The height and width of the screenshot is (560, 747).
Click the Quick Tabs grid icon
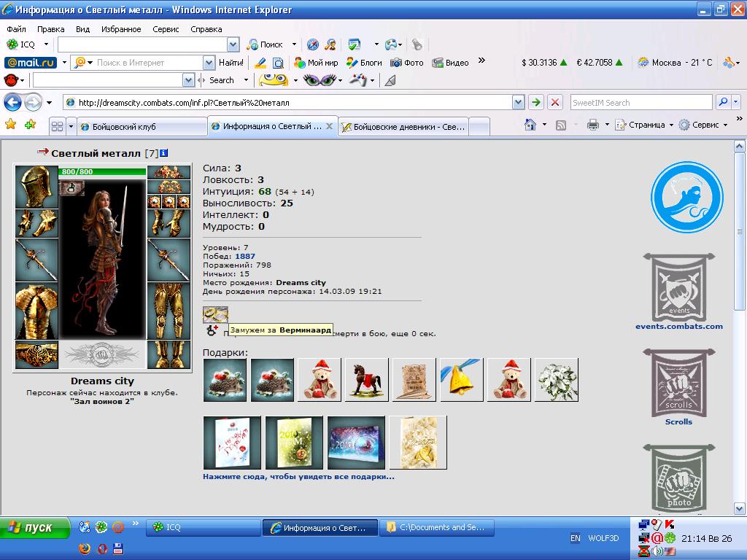click(x=57, y=126)
